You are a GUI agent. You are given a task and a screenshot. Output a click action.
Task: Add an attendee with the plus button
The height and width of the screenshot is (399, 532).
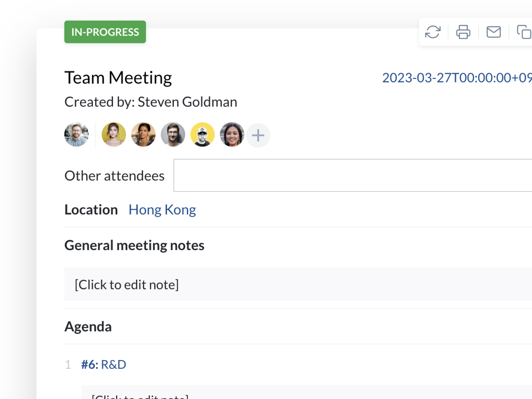pos(258,135)
